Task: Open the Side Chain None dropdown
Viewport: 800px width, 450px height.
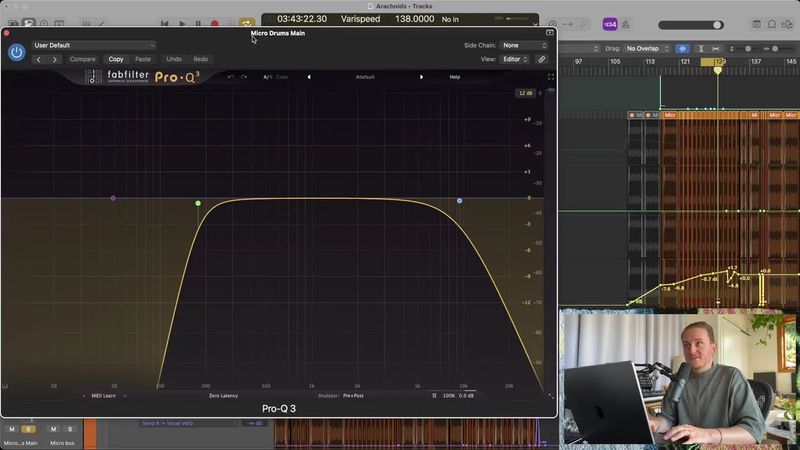Action: point(524,45)
